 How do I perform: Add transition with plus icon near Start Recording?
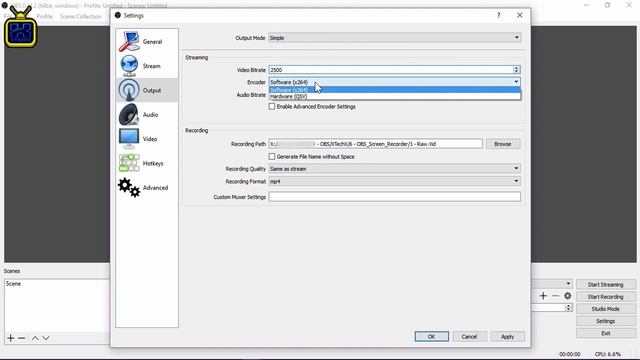pos(543,296)
